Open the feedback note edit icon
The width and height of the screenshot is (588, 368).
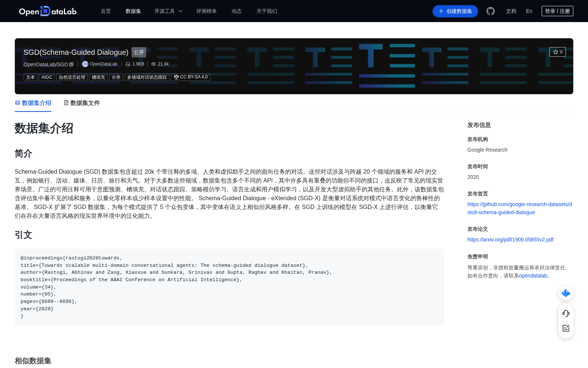(x=566, y=328)
